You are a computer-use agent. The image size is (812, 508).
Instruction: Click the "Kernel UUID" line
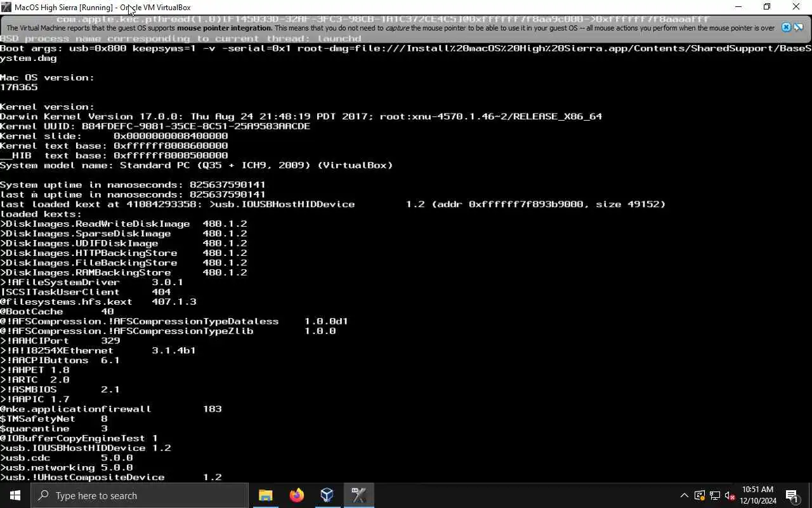(x=155, y=126)
